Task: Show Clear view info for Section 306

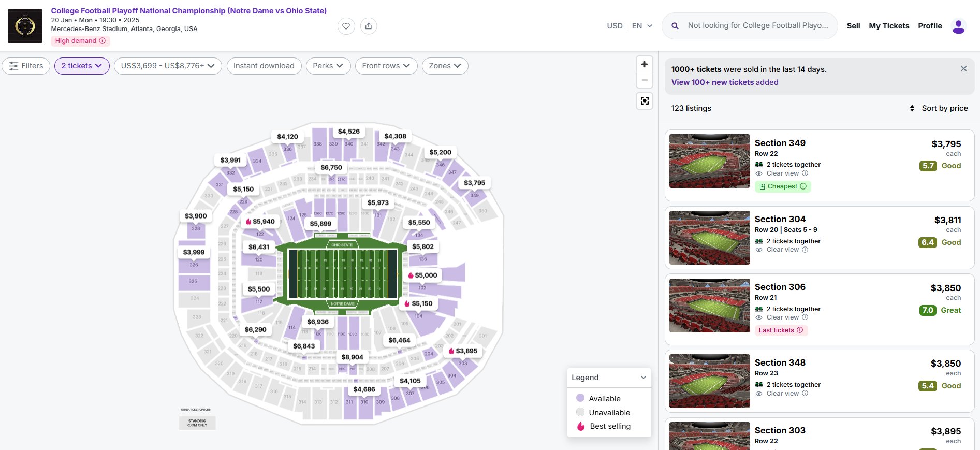Action: [x=805, y=317]
